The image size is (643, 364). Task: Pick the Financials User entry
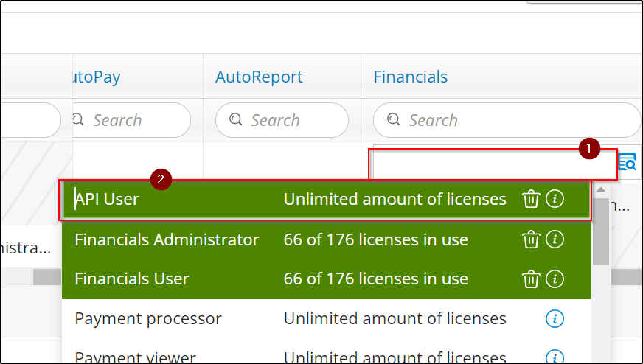click(133, 279)
